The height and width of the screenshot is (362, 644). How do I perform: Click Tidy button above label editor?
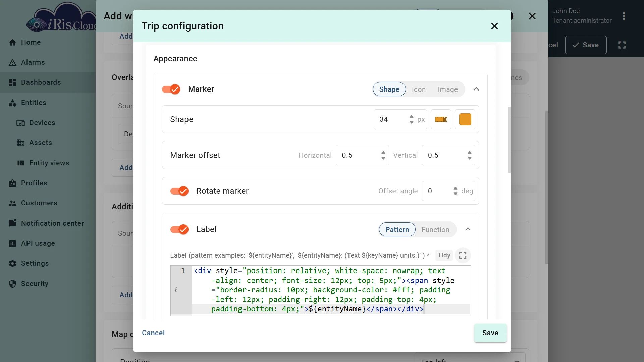444,255
